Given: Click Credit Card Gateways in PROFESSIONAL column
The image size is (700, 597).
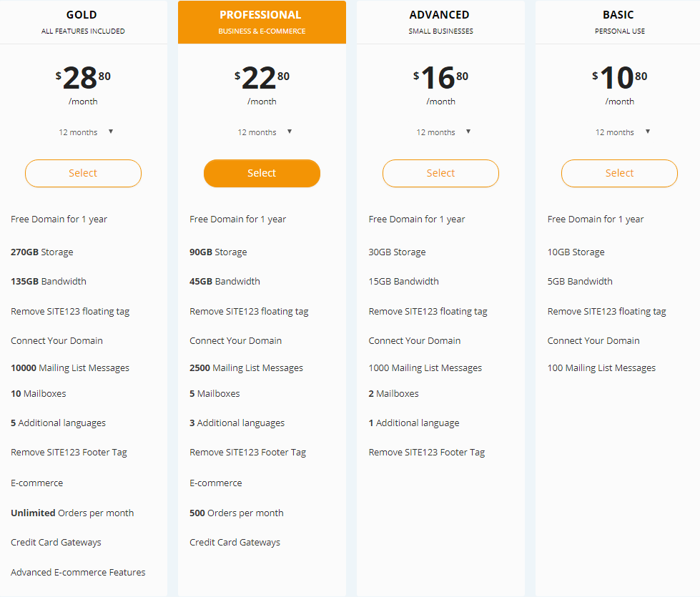Looking at the screenshot, I should (235, 542).
